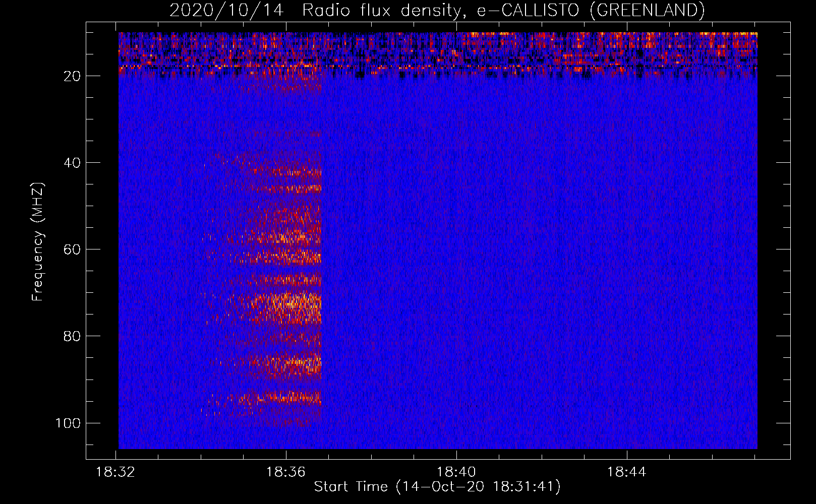
Task: Select the 18:36 time tick label
Action: pos(286,472)
